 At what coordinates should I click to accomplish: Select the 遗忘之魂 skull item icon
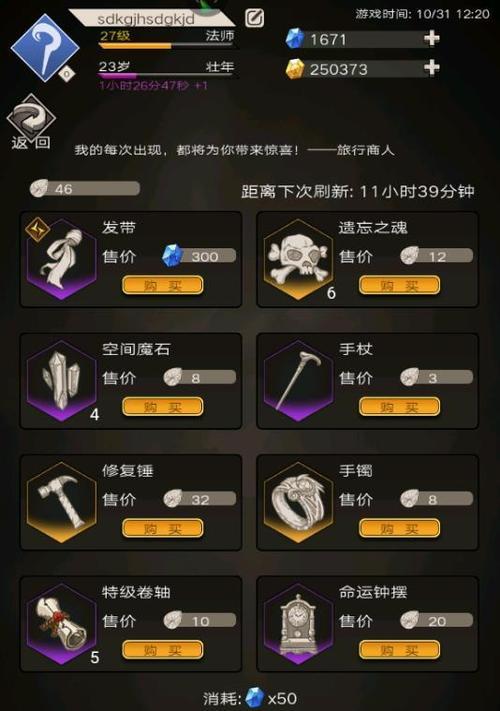pos(298,259)
